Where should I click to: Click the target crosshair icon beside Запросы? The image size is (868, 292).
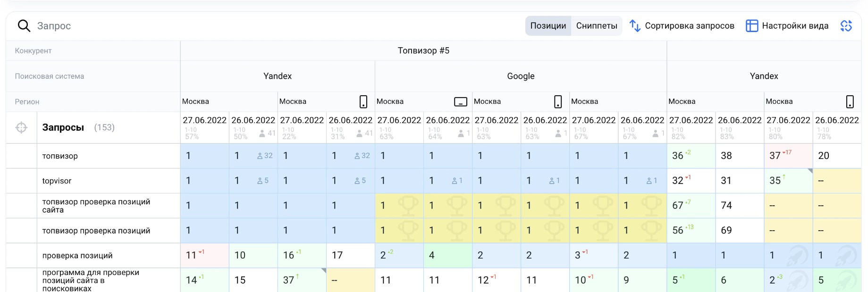pyautogui.click(x=21, y=127)
